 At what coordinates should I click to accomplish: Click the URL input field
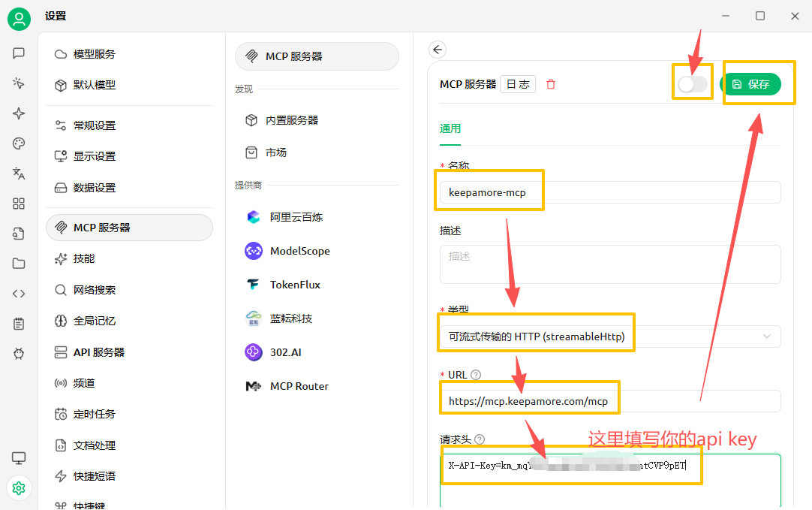[610, 401]
